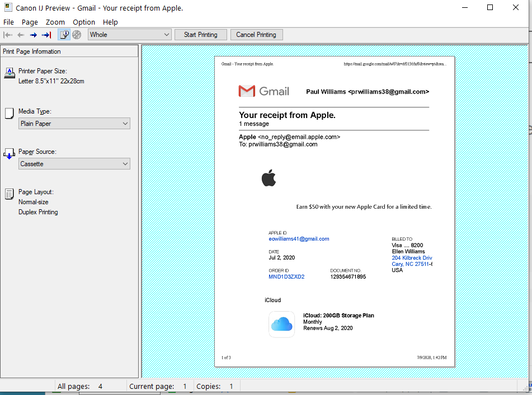Click Cancel Printing button

pos(256,35)
